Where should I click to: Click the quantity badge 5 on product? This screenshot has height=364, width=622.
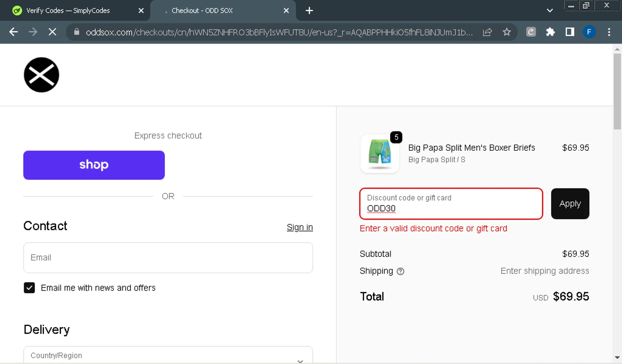396,137
